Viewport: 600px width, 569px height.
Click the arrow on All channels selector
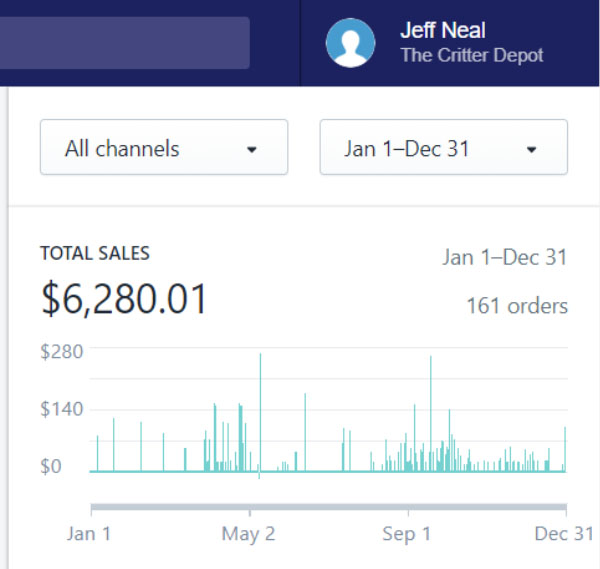[x=252, y=149]
